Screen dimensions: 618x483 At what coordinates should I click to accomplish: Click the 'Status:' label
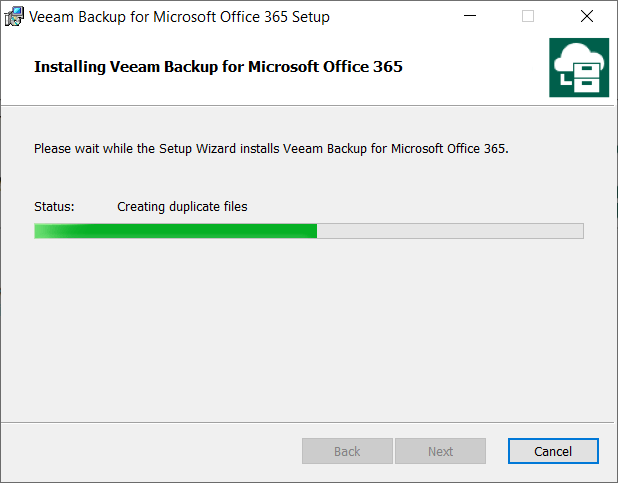[54, 207]
